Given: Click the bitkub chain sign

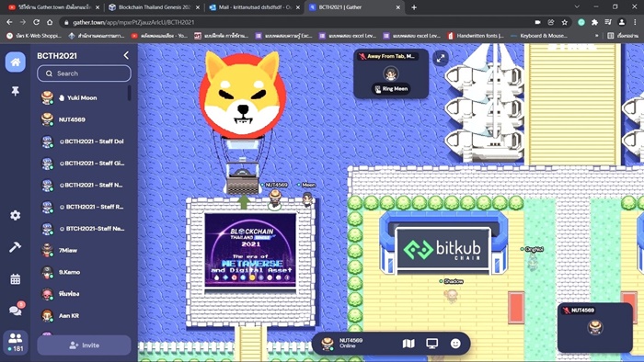Looking at the screenshot, I should pyautogui.click(x=443, y=249).
